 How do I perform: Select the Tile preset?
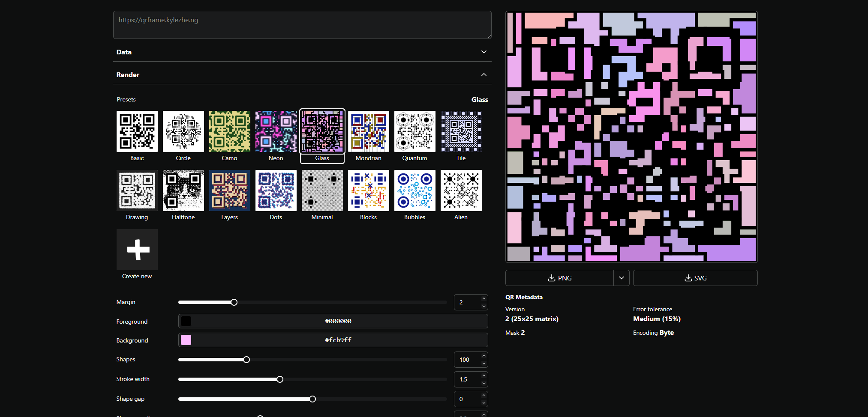click(461, 131)
